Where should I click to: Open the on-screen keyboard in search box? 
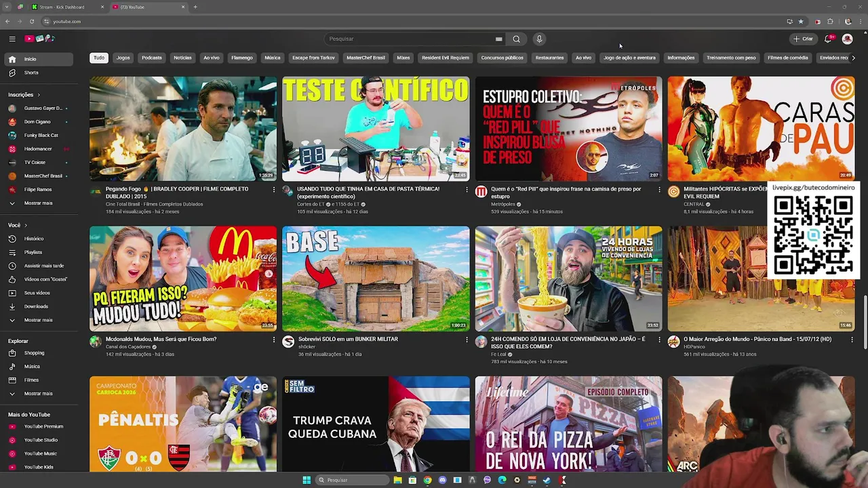click(x=498, y=39)
